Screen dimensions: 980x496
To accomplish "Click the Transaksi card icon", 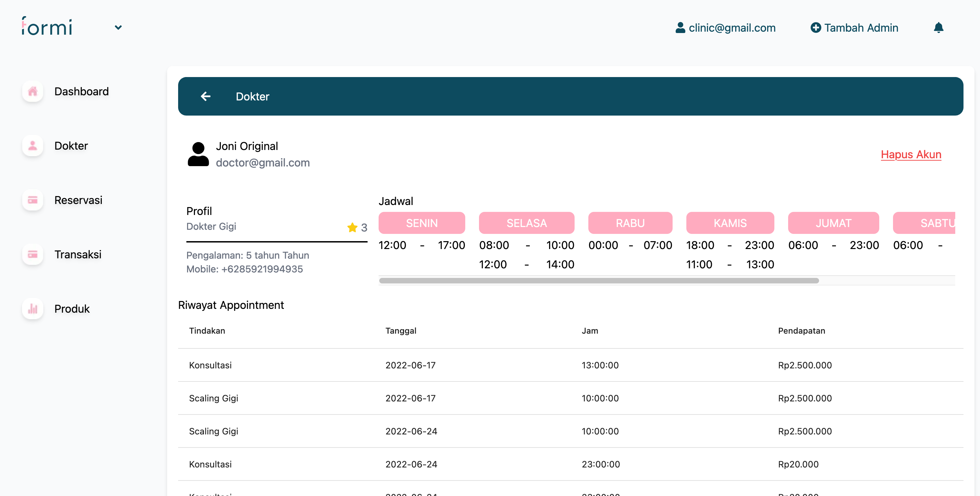I will 33,254.
